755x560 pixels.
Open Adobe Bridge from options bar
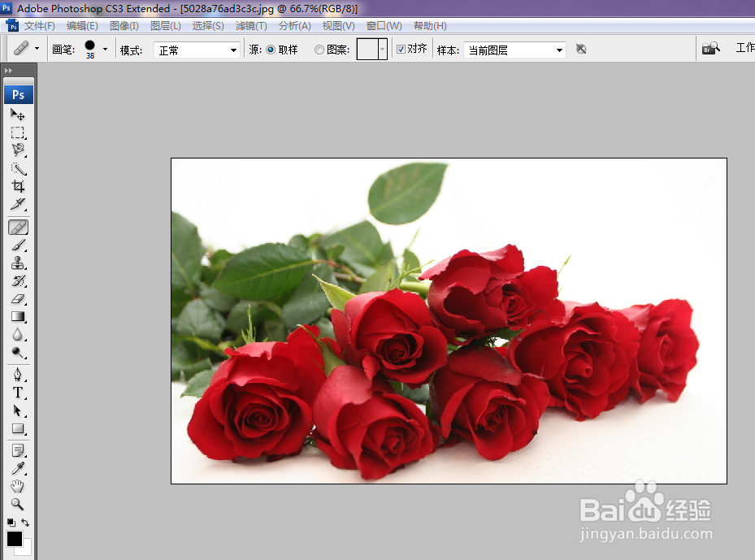click(x=710, y=48)
